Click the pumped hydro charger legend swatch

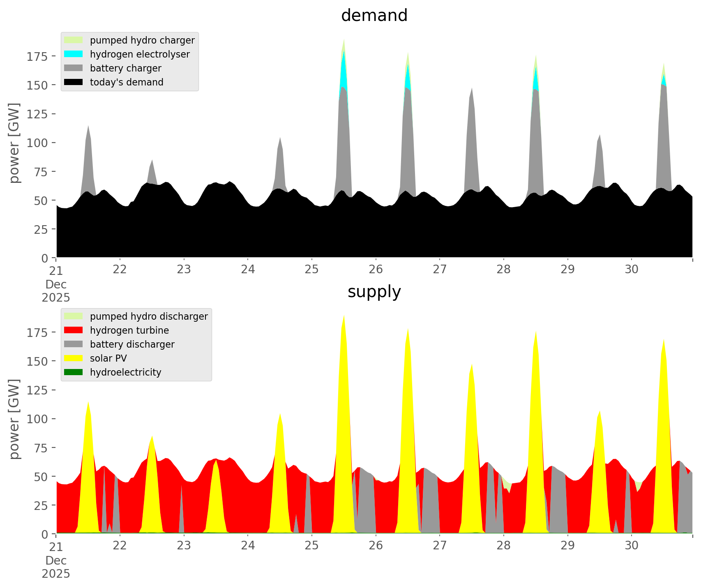pos(74,40)
